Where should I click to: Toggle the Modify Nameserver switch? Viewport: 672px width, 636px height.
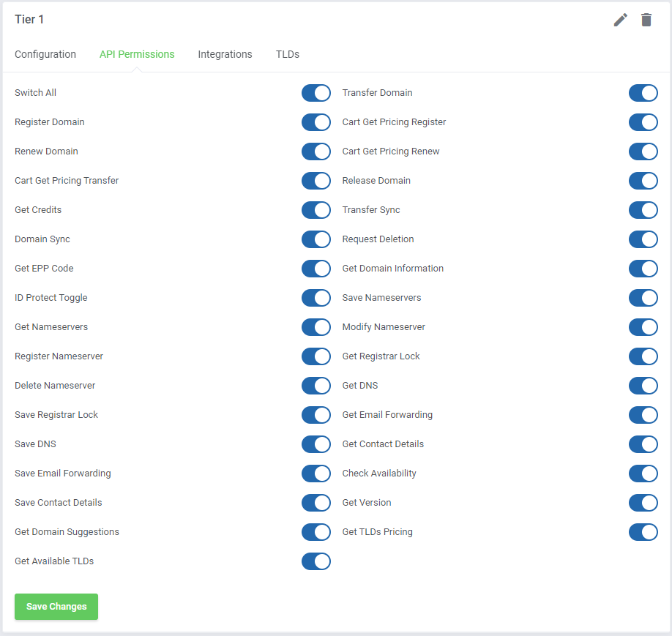[x=643, y=327]
